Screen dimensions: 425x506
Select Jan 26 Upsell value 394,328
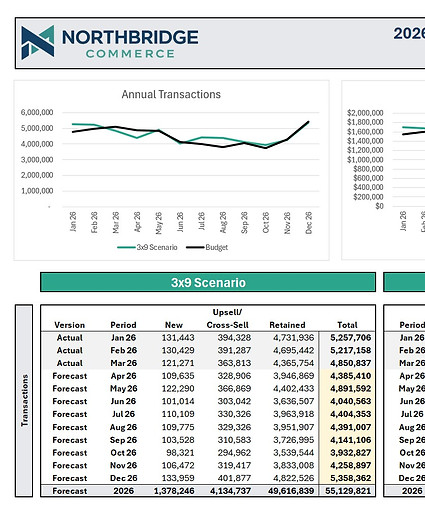(234, 338)
